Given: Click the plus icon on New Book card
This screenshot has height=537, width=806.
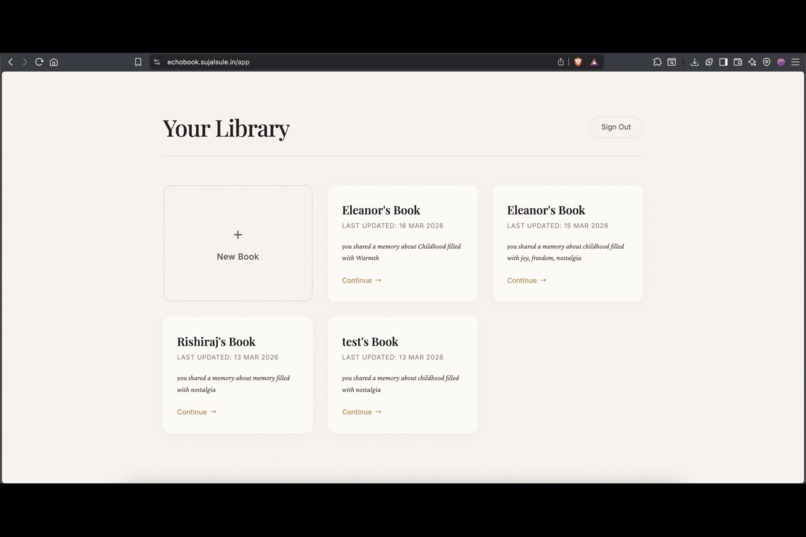Looking at the screenshot, I should click(x=237, y=235).
